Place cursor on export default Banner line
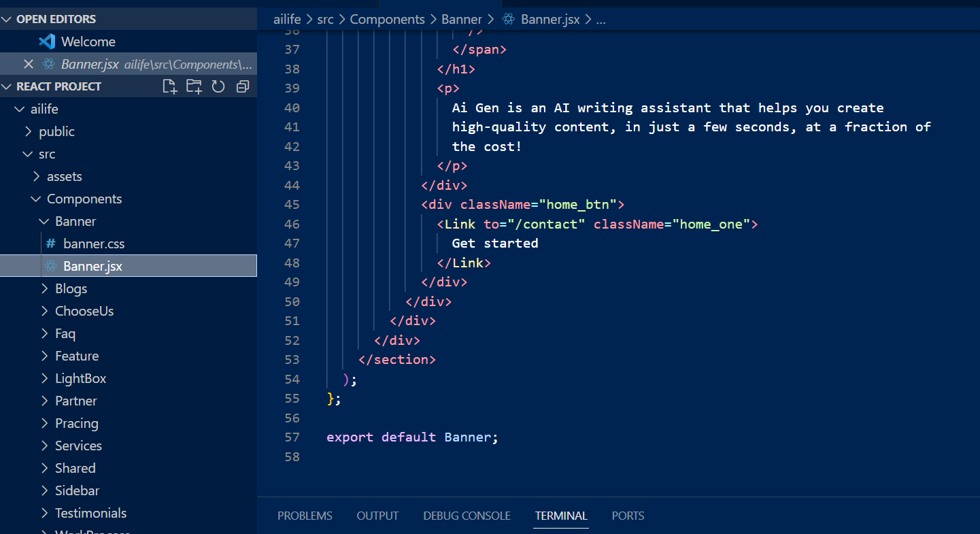Screen dimensions: 980x534 pos(412,437)
